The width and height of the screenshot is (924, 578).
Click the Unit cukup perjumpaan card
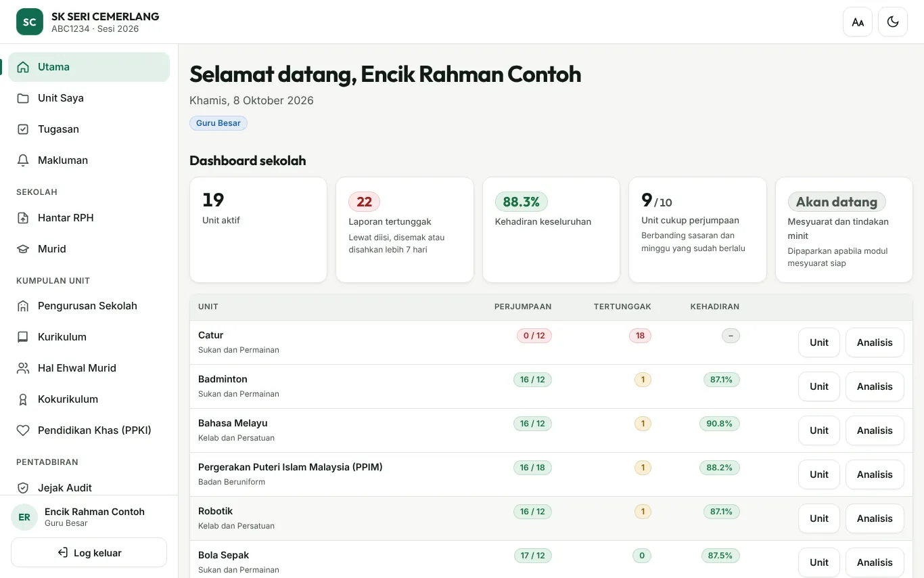697,230
